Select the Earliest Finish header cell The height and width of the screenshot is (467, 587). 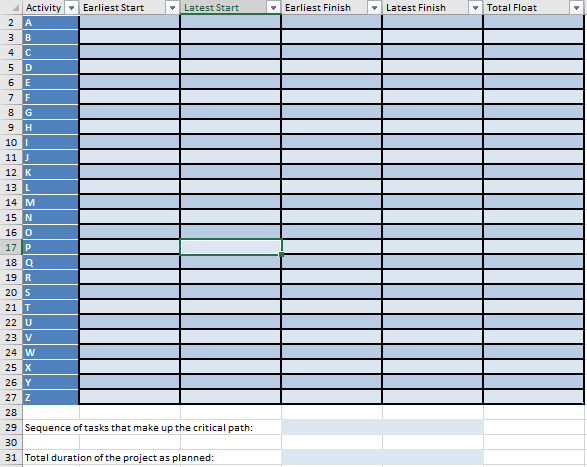click(332, 7)
